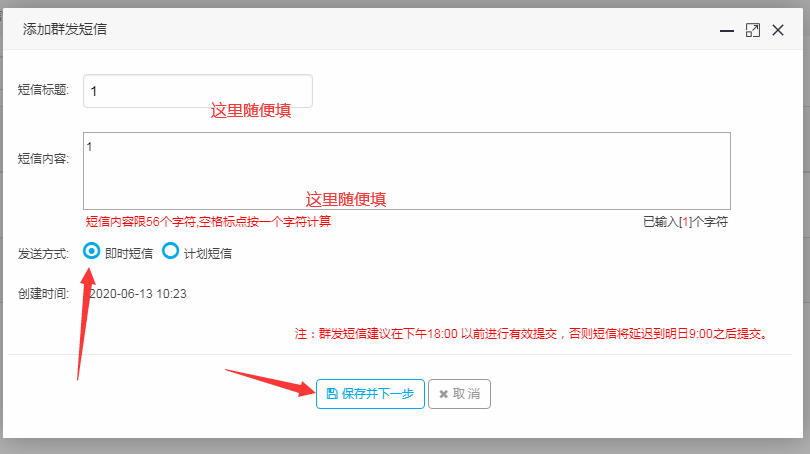Viewport: 810px width, 454px height.
Task: Click the 计划短信 option label text
Action: (208, 254)
